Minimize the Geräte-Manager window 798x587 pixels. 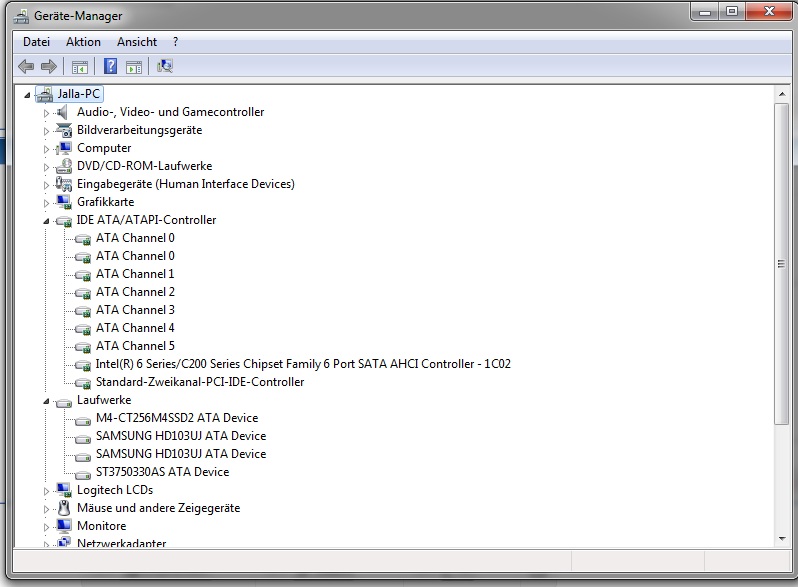[705, 12]
